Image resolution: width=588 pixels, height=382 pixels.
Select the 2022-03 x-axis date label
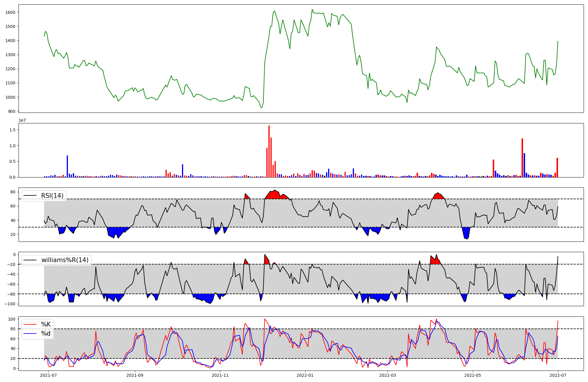tap(387, 375)
